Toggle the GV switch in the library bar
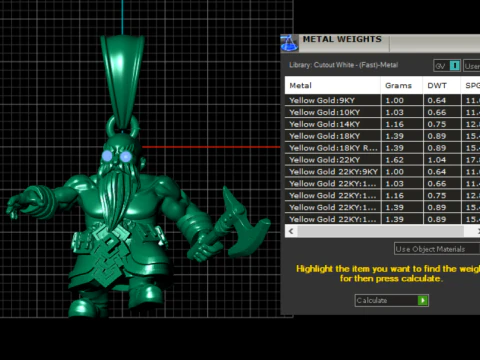 click(447, 66)
